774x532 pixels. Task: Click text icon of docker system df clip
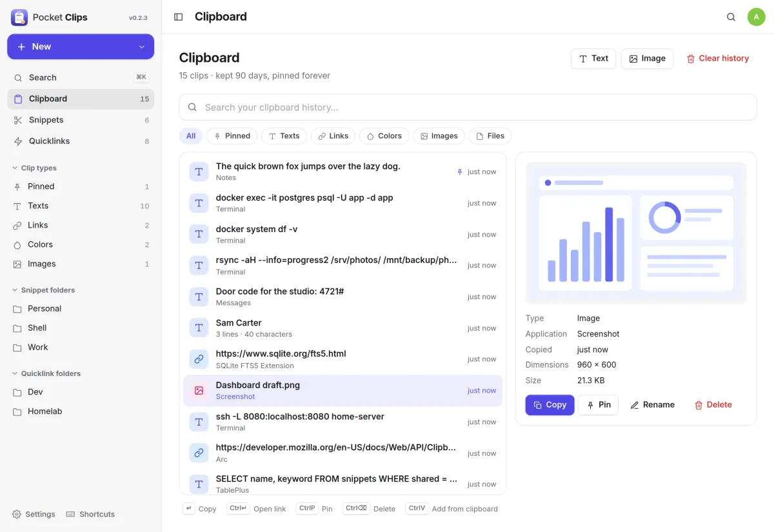pos(199,234)
